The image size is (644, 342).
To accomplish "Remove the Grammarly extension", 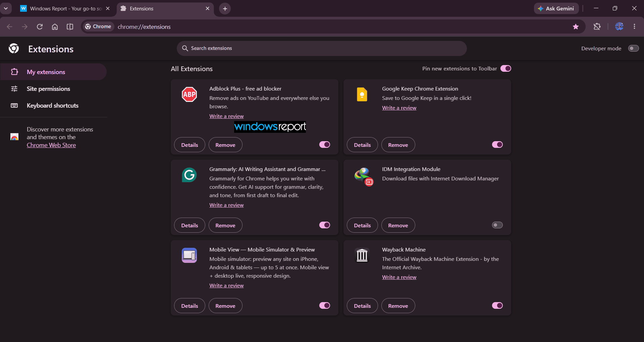I will pyautogui.click(x=225, y=225).
